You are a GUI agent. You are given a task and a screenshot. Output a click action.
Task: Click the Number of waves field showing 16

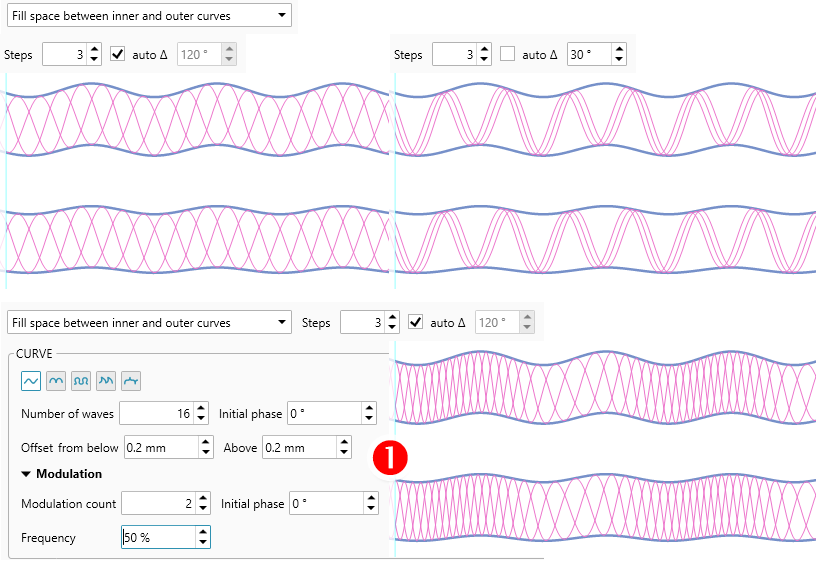(x=157, y=413)
